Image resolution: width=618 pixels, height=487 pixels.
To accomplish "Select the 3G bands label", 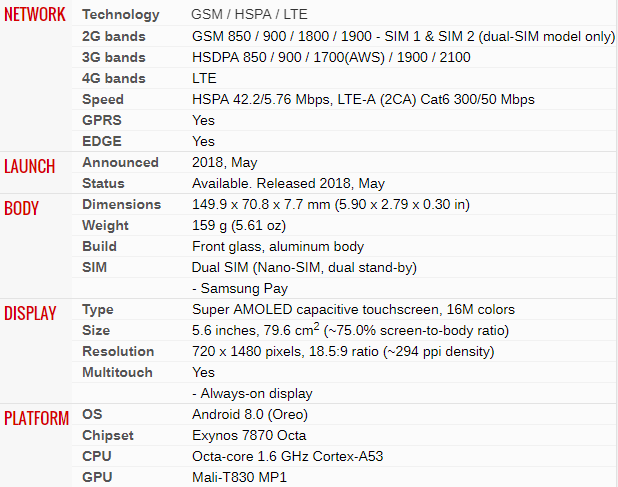I will pyautogui.click(x=113, y=57).
